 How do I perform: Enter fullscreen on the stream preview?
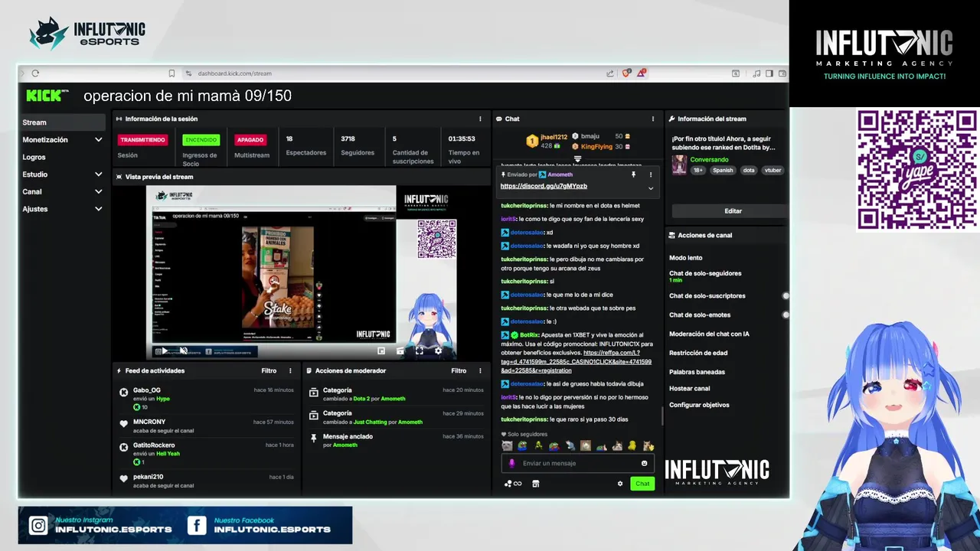(x=419, y=350)
